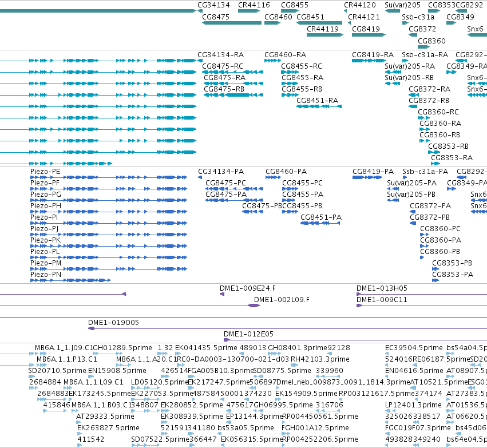The image size is (487, 448).
Task: Select protein Piezo-PI
Action: pos(44,217)
